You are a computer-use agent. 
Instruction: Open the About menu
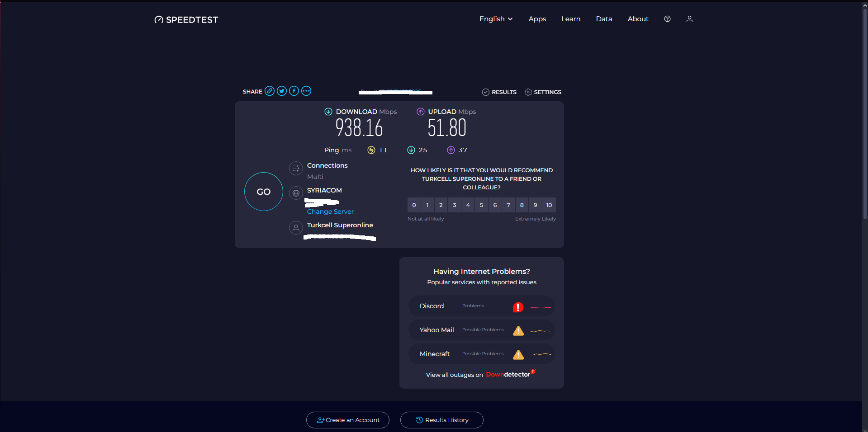638,19
